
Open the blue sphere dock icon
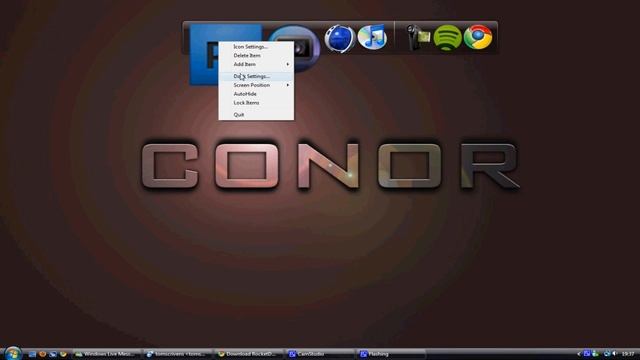tap(340, 38)
